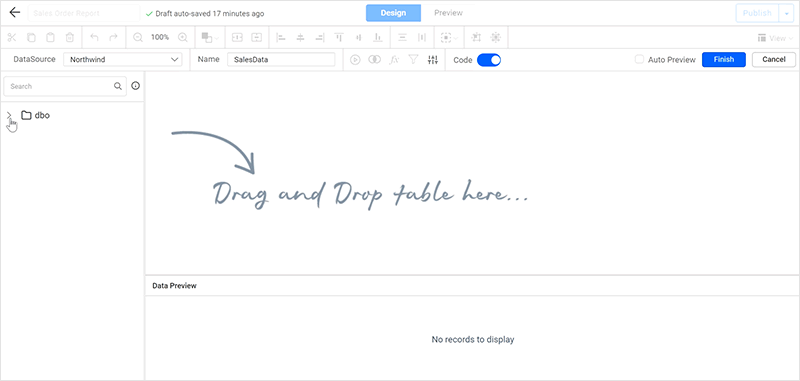
Task: Click the snap to grid icon
Action: 495,37
